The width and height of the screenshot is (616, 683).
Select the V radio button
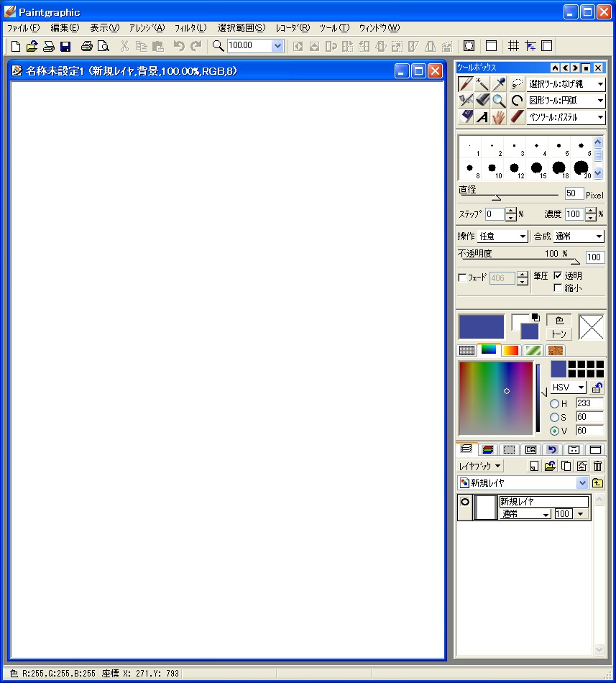[555, 431]
